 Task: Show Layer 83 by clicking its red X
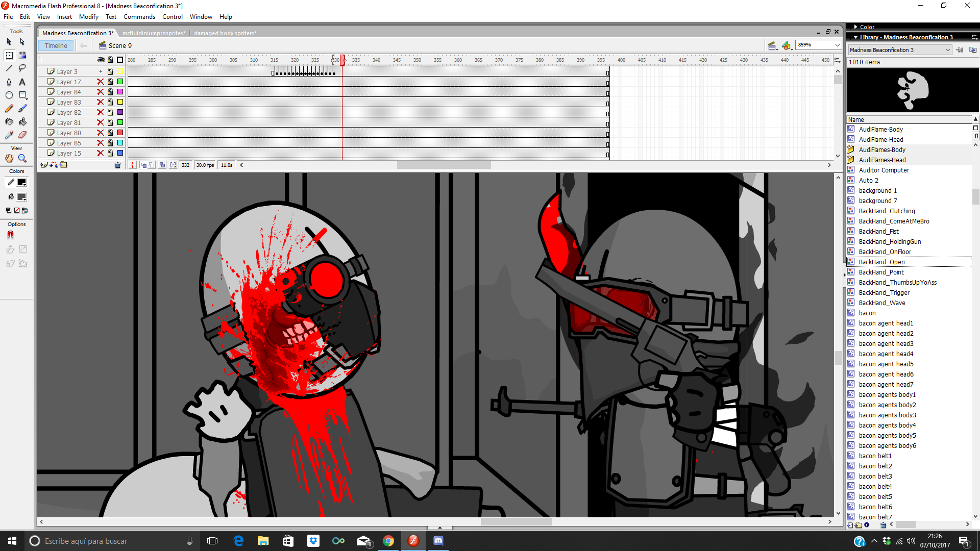click(101, 102)
